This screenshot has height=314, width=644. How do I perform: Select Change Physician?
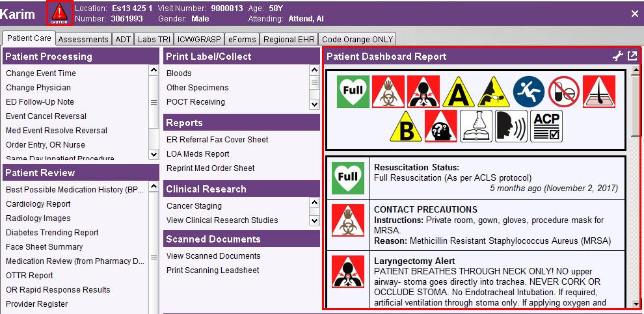(x=38, y=88)
